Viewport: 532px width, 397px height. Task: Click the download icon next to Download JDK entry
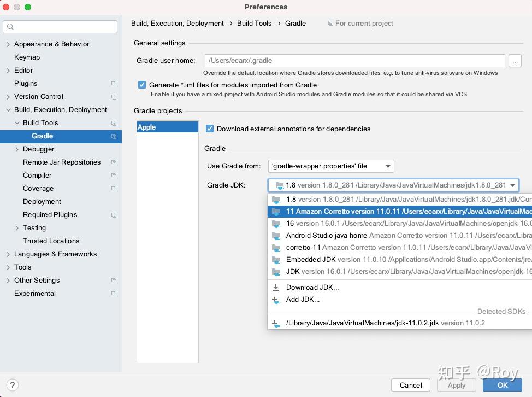tap(276, 287)
